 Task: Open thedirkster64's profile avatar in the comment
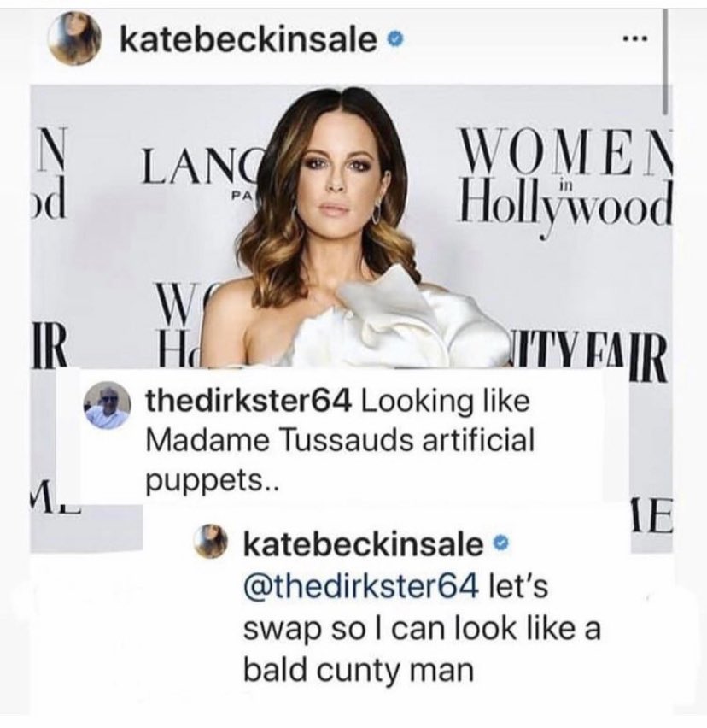(x=106, y=404)
